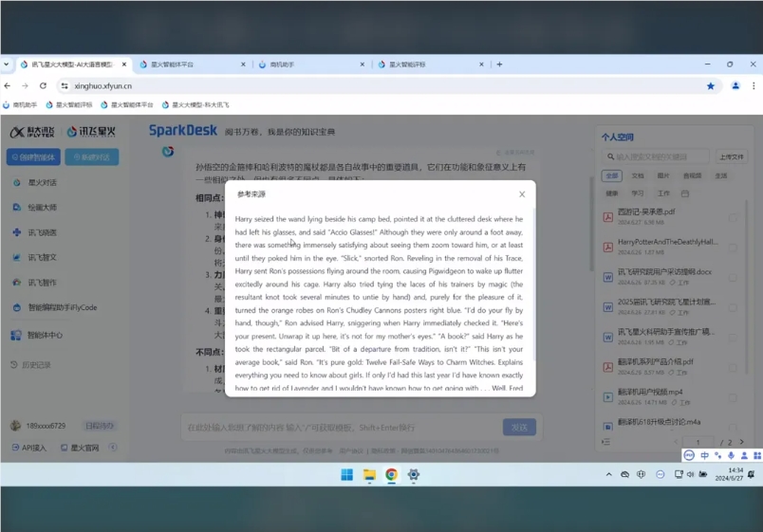Select the 文档 file filter tab
The height and width of the screenshot is (532, 763).
pos(638,176)
